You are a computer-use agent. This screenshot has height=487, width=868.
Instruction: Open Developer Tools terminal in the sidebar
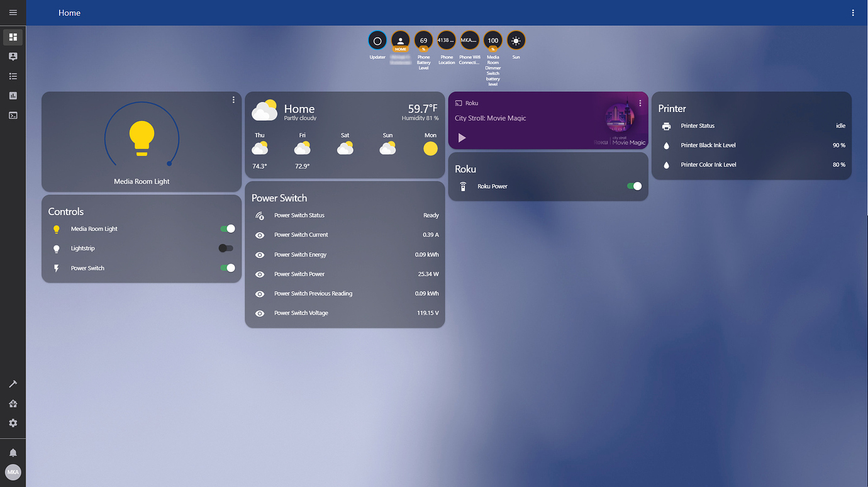pos(13,115)
